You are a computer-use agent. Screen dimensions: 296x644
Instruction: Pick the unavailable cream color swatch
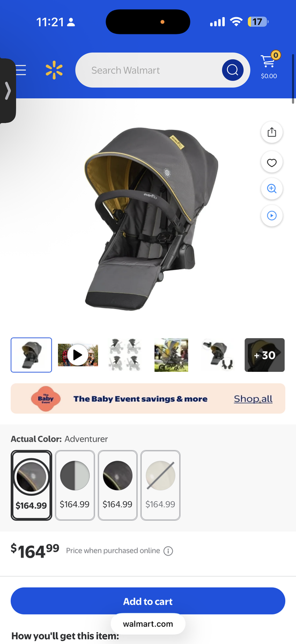pyautogui.click(x=160, y=485)
